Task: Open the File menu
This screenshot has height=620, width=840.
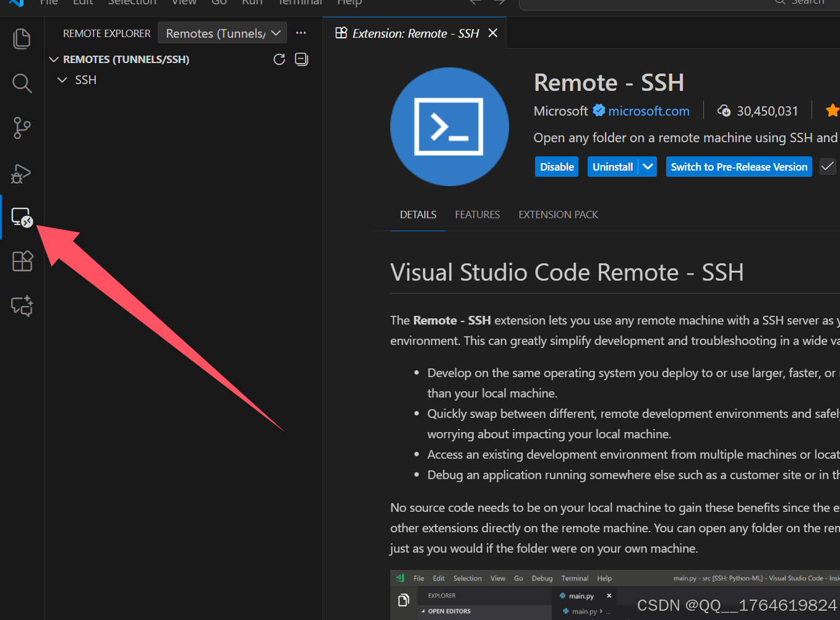Action: [x=49, y=2]
